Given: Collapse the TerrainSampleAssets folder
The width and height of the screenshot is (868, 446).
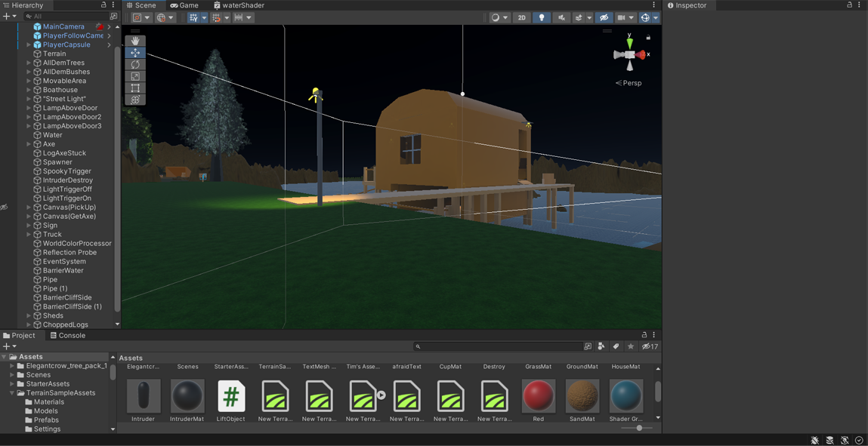Looking at the screenshot, I should pos(13,393).
